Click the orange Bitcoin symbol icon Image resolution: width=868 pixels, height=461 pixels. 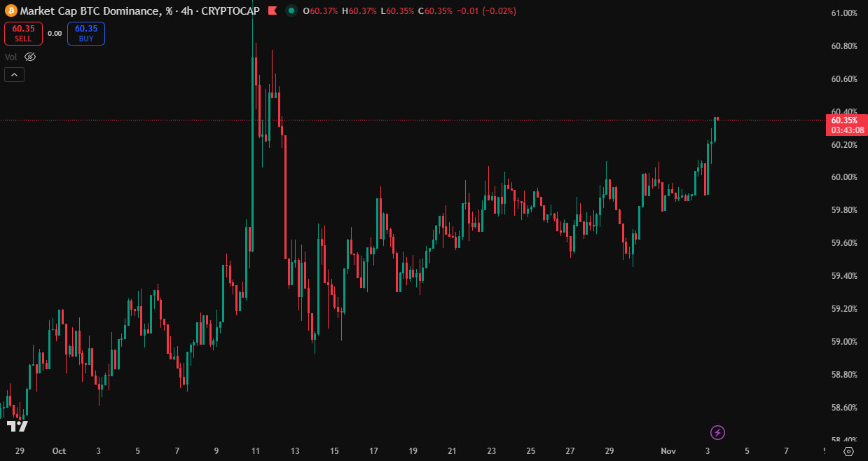(11, 11)
